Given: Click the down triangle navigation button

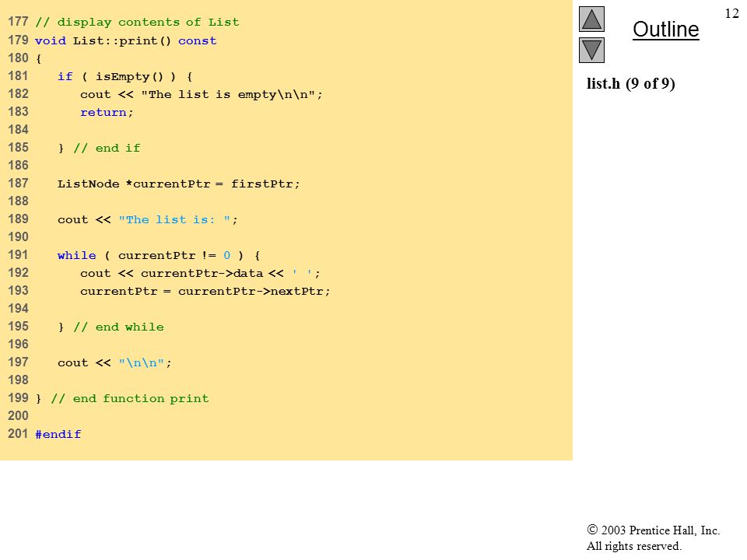Looking at the screenshot, I should point(591,50).
